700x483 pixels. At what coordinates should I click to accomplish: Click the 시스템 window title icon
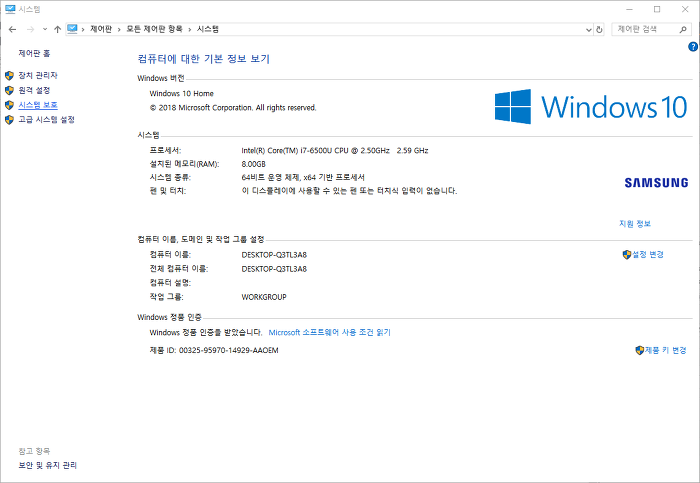coord(10,9)
